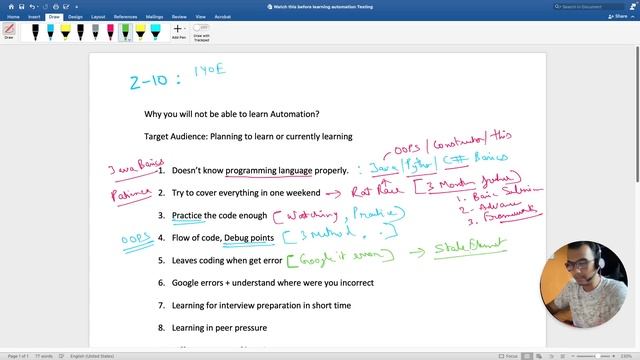Switch to Draft view icon

click(x=562, y=356)
